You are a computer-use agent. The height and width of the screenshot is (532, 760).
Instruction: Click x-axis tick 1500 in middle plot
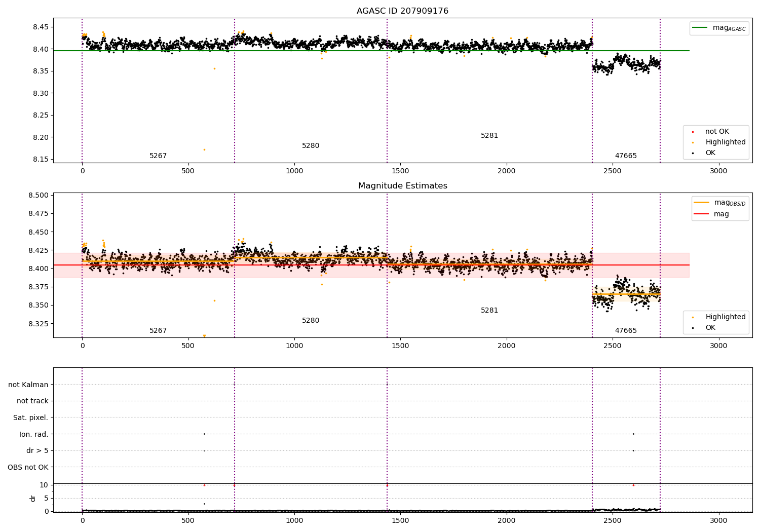(400, 346)
